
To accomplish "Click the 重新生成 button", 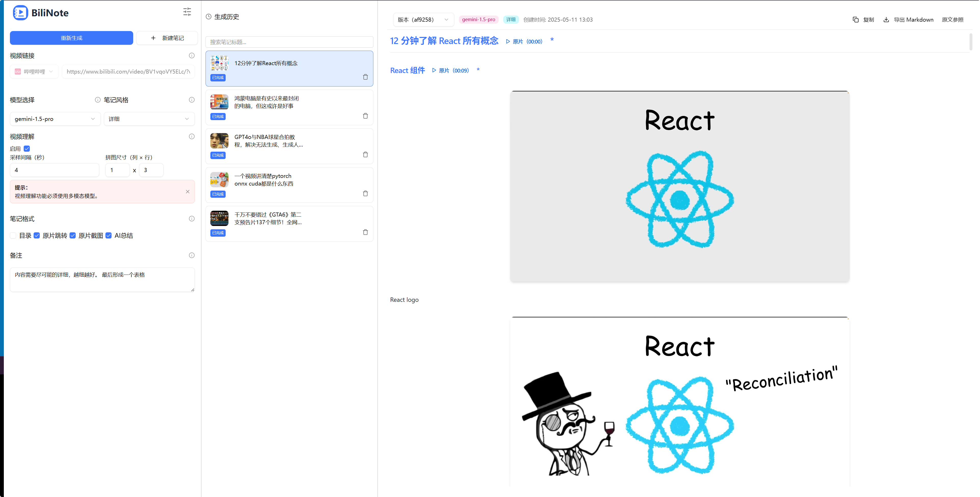I will point(72,38).
